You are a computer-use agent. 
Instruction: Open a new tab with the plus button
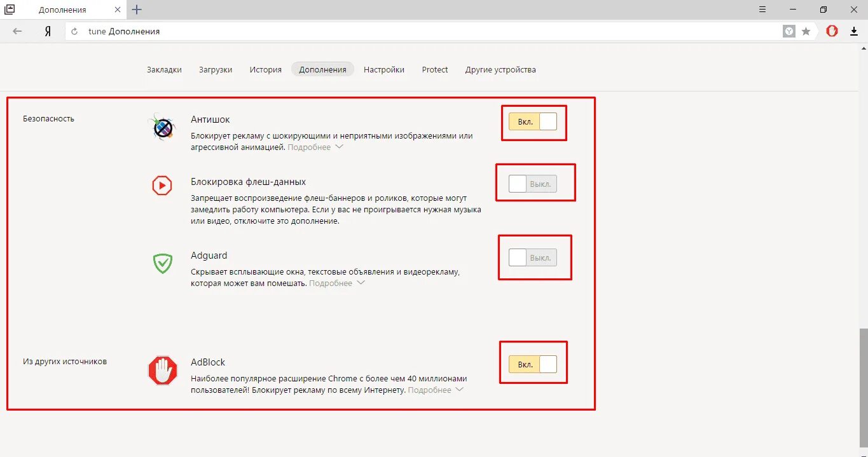[137, 10]
